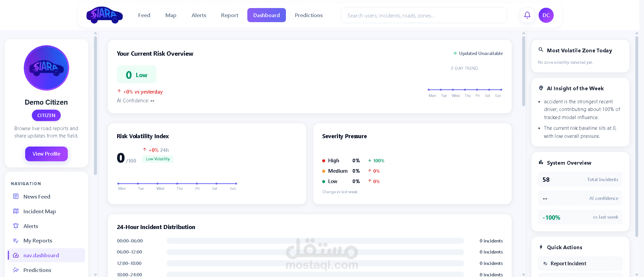The width and height of the screenshot is (644, 277).
Task: Click the Updated Unavailable status text
Action: [x=481, y=53]
